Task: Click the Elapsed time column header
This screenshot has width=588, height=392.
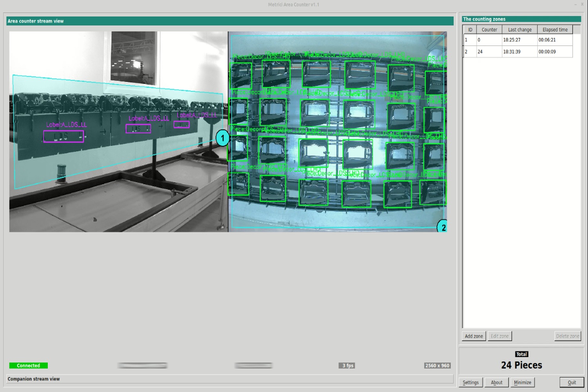Action: click(555, 29)
